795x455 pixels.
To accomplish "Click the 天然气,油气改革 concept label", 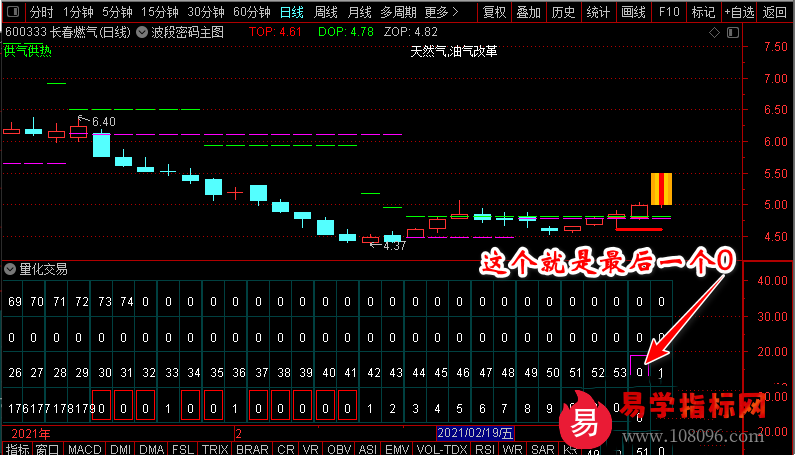I will click(453, 51).
